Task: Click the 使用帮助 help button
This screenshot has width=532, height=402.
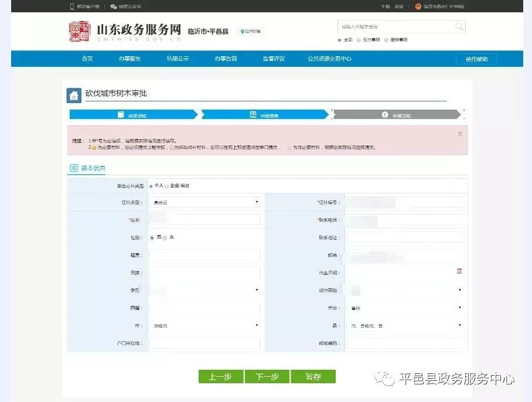Action: pos(476,59)
